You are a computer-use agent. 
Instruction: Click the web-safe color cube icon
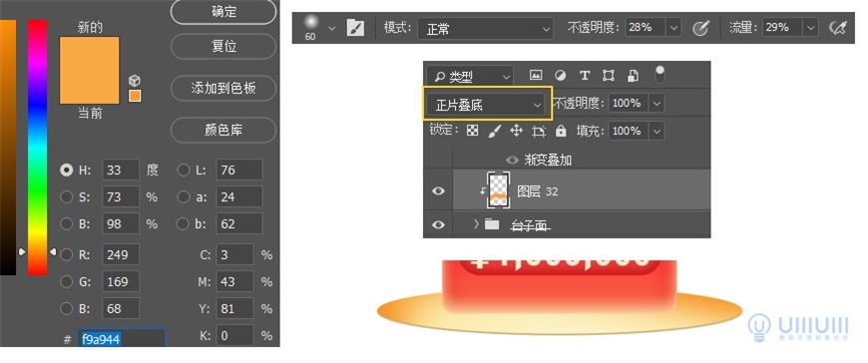pyautogui.click(x=135, y=81)
